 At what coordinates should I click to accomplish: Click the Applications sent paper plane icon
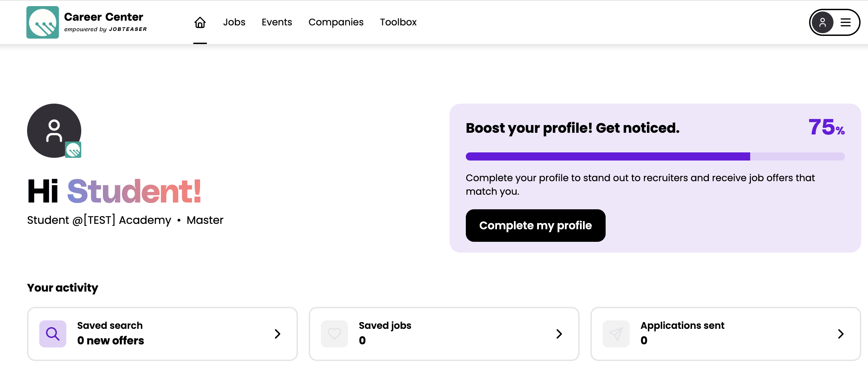point(616,334)
